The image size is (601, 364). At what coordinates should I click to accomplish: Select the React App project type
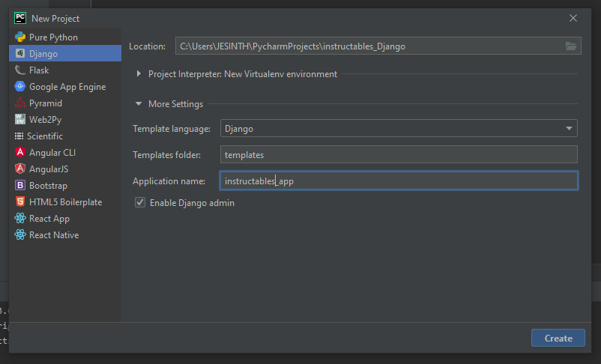(49, 219)
